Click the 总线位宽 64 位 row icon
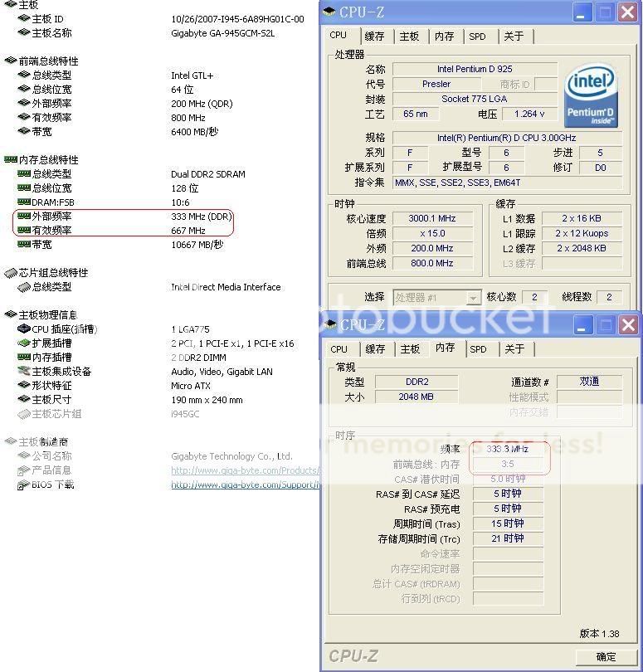This screenshot has height=672, width=643. 24,89
